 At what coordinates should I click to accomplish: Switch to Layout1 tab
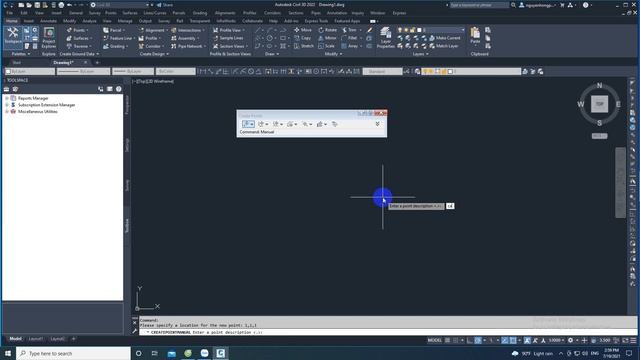36,339
